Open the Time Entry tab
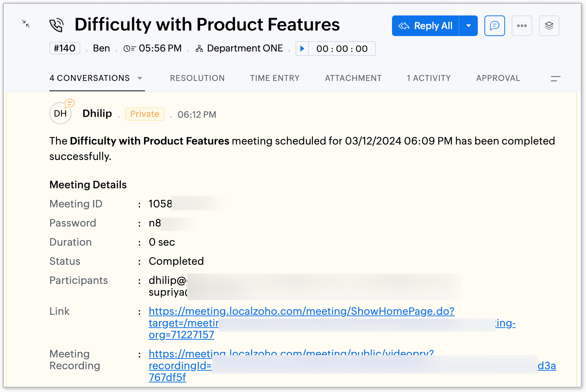 coord(275,78)
